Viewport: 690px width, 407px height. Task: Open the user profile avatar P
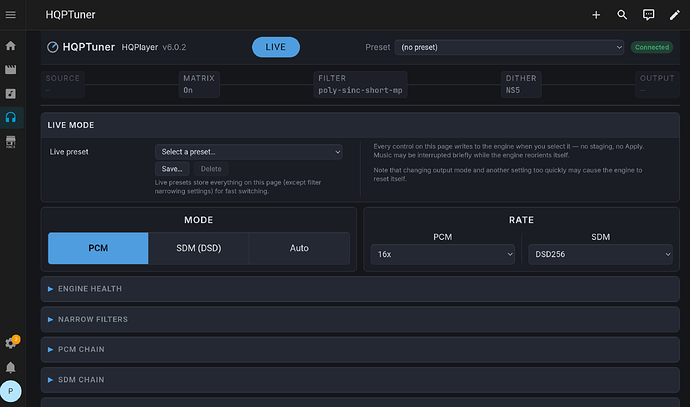click(11, 391)
